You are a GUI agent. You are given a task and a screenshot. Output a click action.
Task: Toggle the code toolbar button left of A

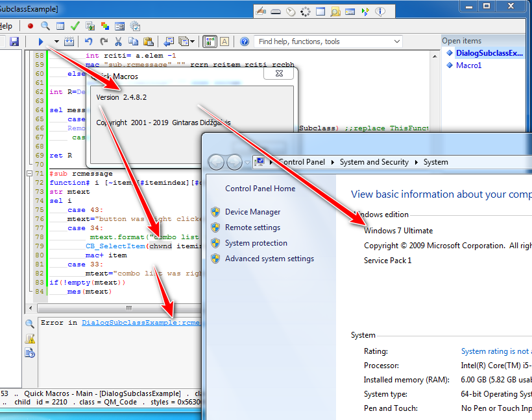[x=210, y=41]
